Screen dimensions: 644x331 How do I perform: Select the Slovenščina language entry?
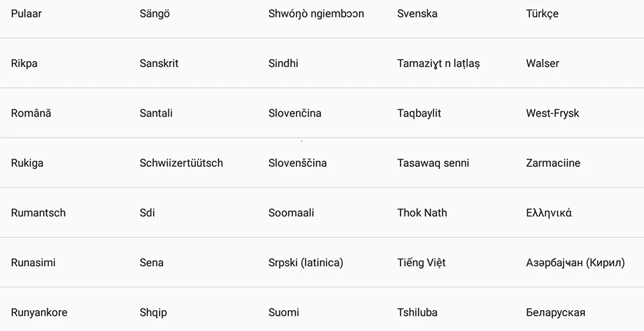[x=297, y=163]
